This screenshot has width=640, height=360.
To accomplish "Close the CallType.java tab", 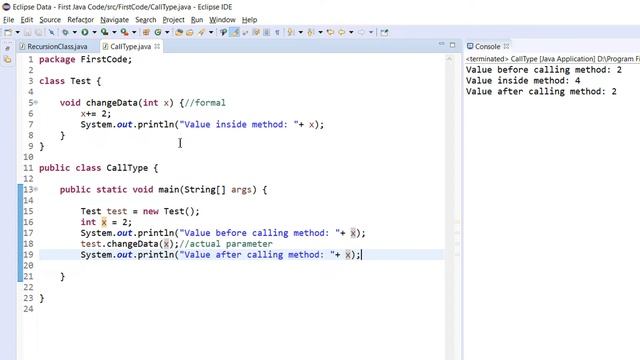I will [157, 47].
